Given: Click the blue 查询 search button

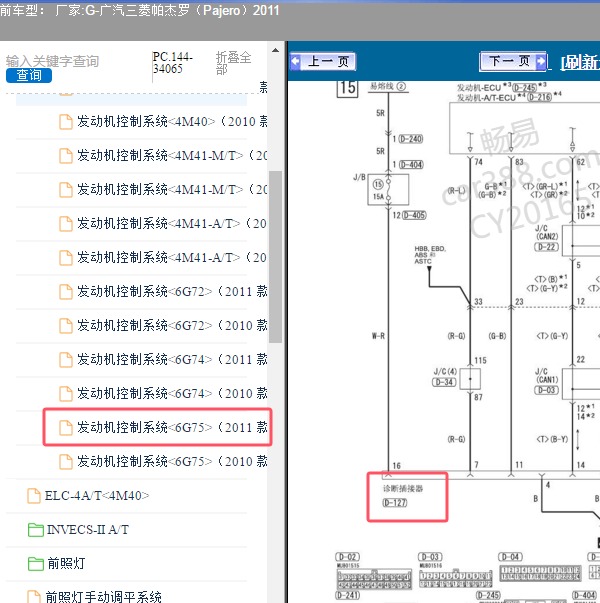Looking at the screenshot, I should (29, 75).
